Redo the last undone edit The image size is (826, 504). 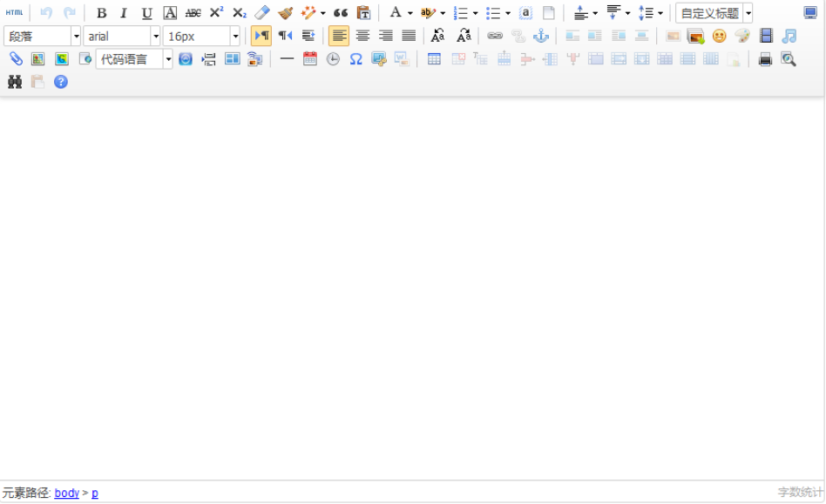[69, 13]
